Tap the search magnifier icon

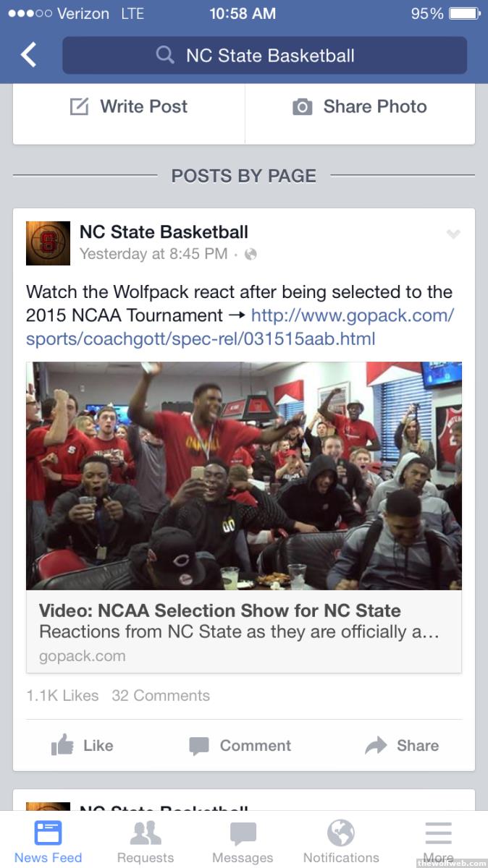pos(165,55)
